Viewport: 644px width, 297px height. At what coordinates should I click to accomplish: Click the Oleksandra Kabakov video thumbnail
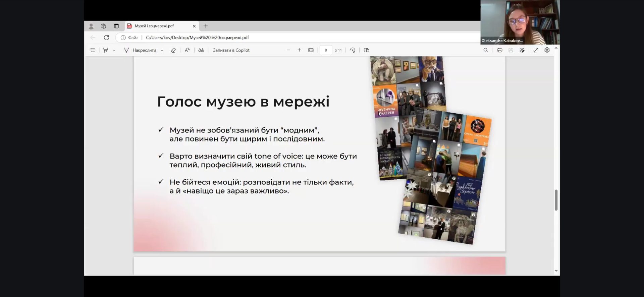520,22
